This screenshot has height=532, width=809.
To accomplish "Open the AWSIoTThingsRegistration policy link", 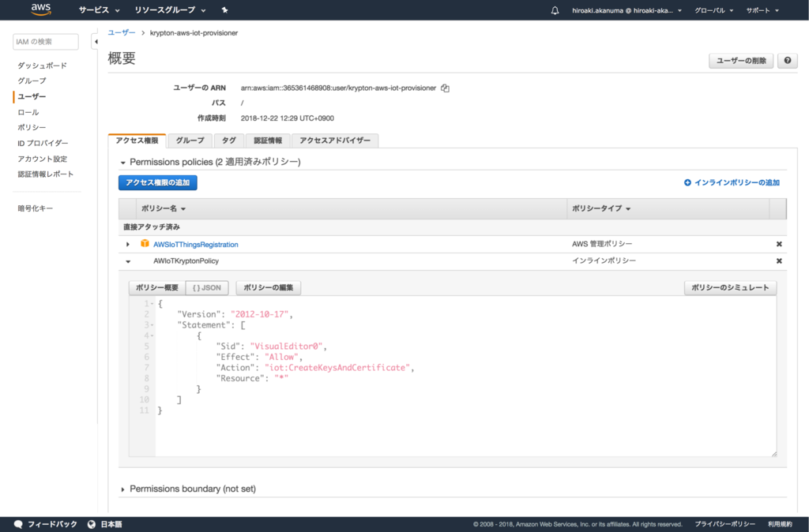I will 196,245.
